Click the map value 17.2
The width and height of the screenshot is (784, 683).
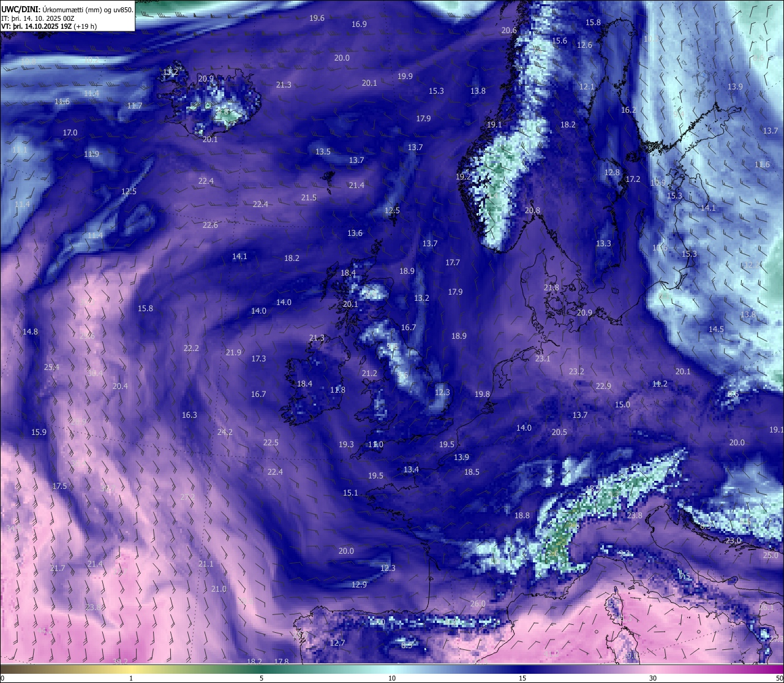[633, 179]
